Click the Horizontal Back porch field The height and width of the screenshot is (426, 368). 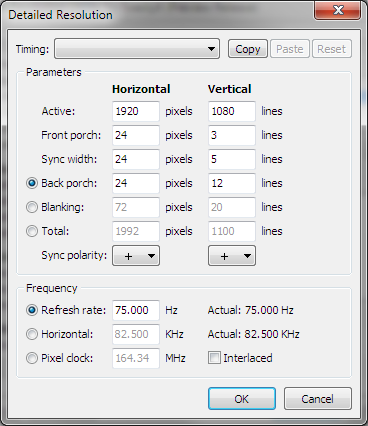[136, 183]
